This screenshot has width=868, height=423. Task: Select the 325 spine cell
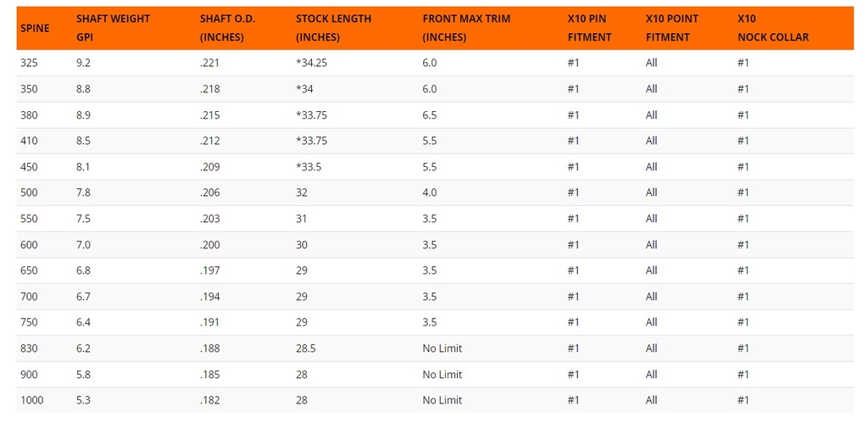coord(28,63)
